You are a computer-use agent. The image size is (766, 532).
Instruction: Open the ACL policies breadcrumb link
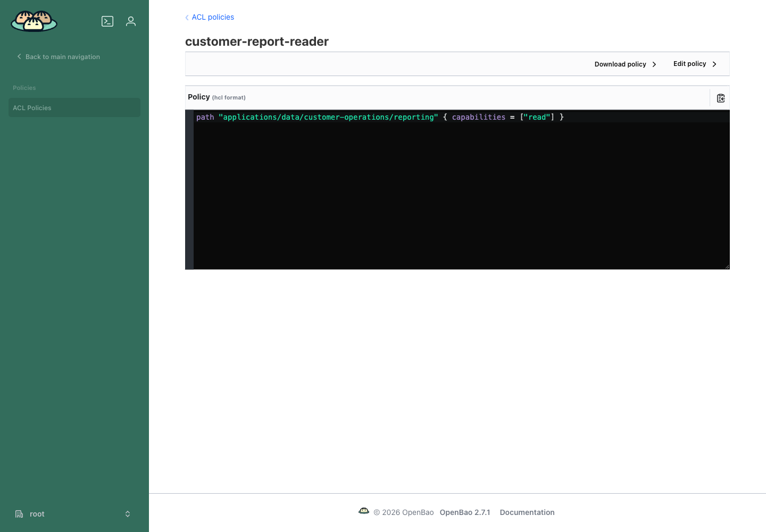213,17
